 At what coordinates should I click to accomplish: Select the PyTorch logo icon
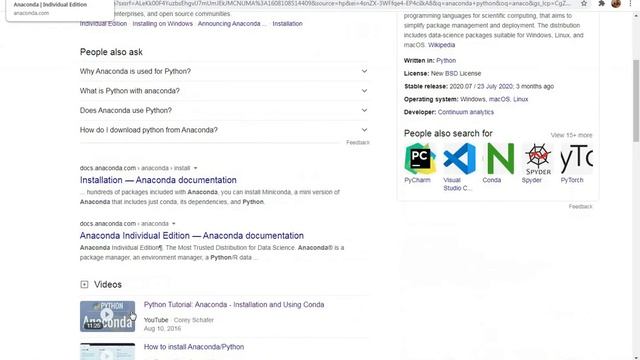(577, 159)
